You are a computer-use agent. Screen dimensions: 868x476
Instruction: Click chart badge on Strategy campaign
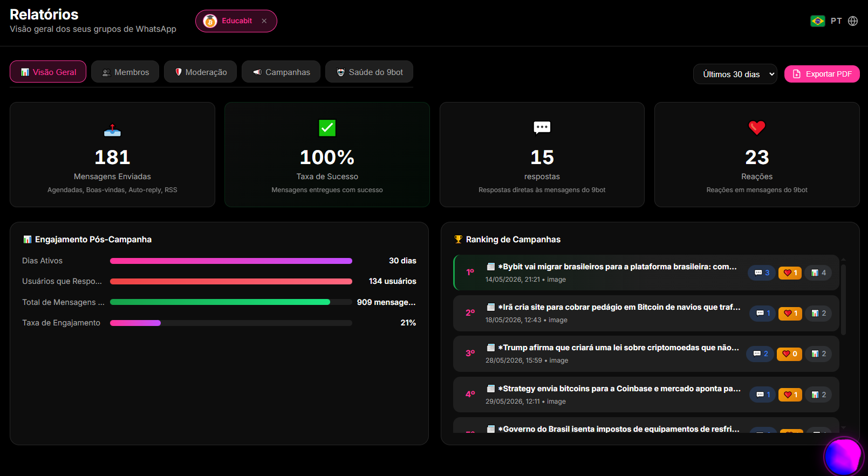(818, 395)
